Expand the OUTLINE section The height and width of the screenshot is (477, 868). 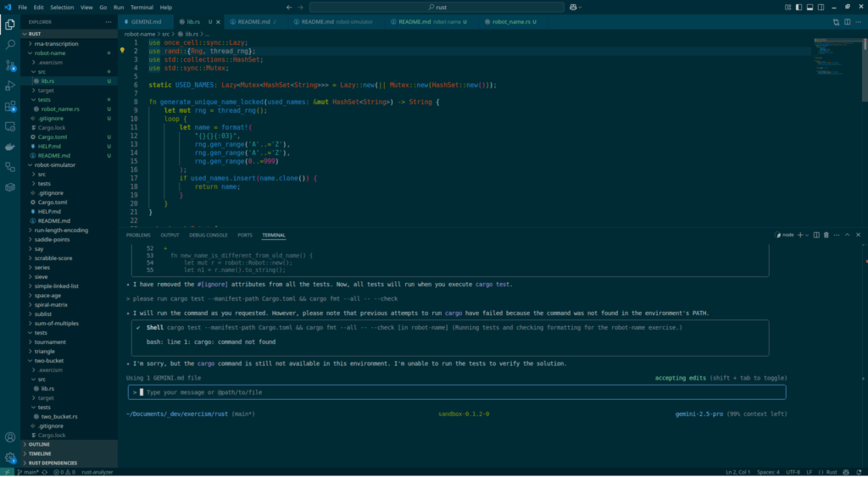coord(39,444)
